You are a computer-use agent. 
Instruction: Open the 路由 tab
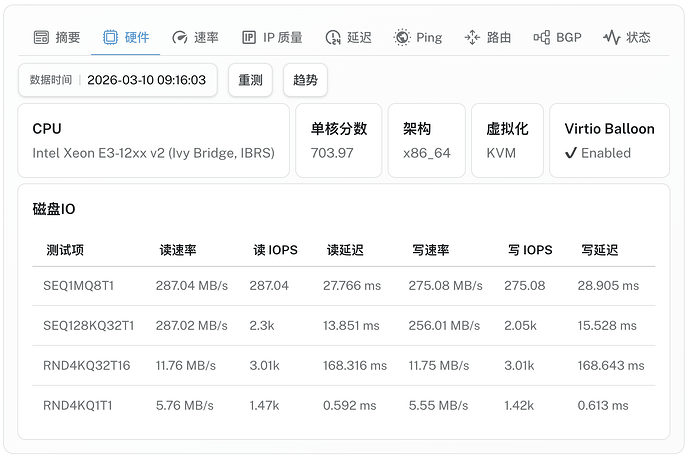pos(488,37)
